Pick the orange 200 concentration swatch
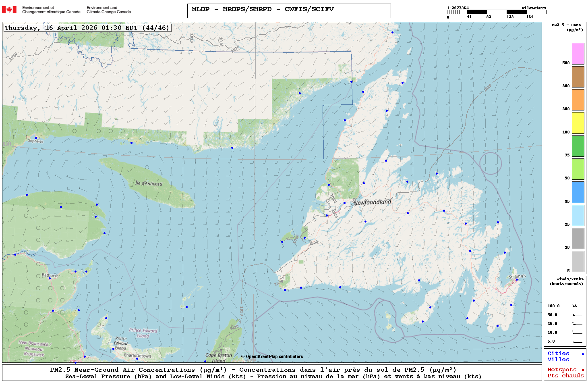 pyautogui.click(x=578, y=100)
